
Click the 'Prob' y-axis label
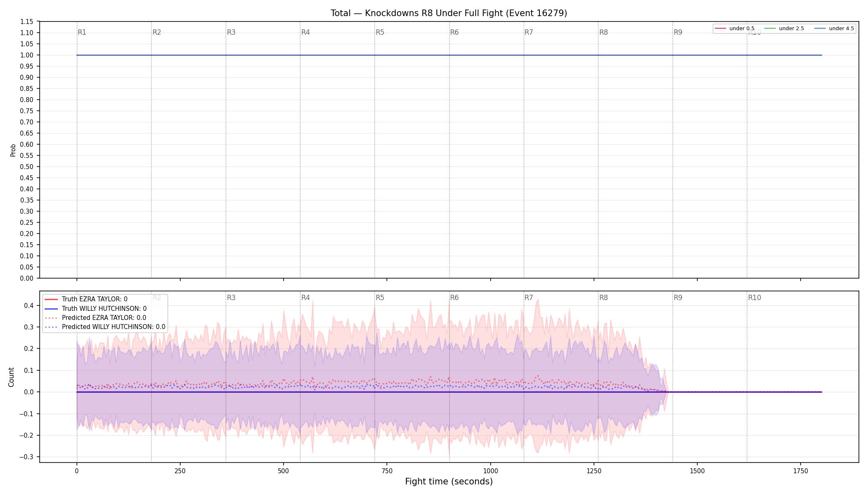click(x=13, y=150)
